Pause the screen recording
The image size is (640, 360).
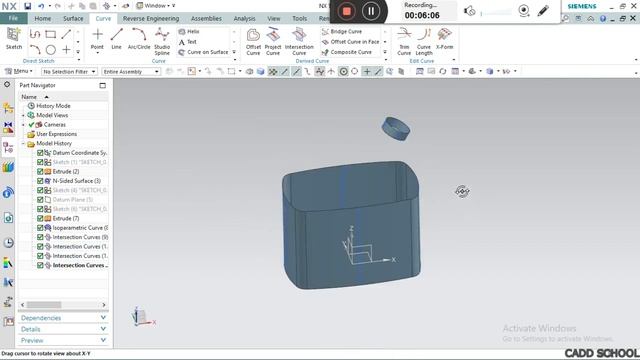[371, 11]
